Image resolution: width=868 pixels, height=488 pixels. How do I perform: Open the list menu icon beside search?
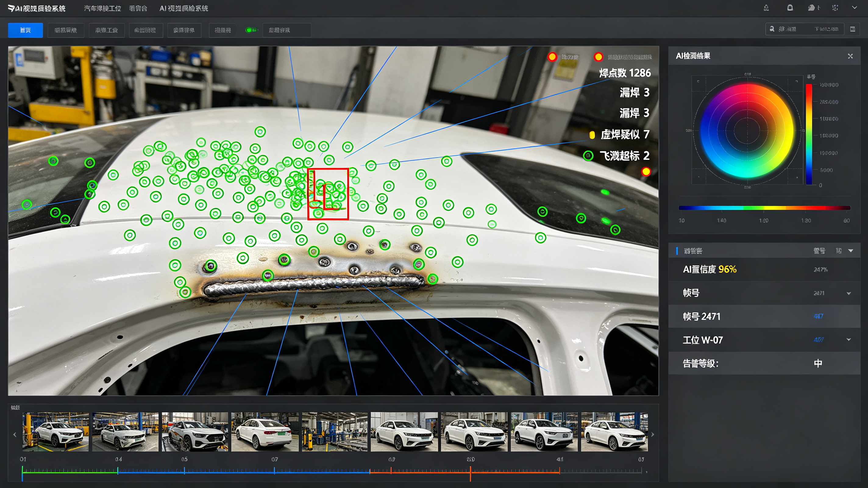(x=852, y=29)
